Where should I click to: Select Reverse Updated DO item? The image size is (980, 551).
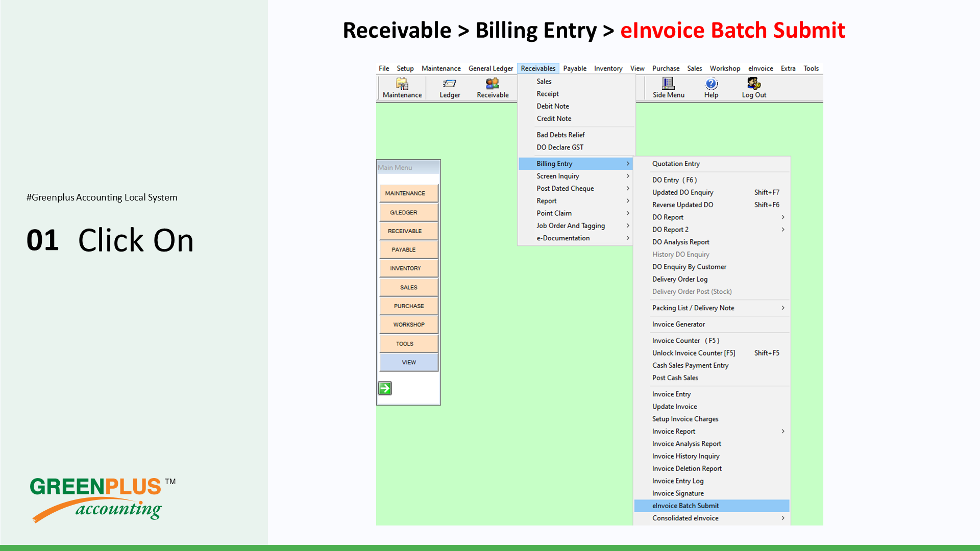tap(712, 205)
